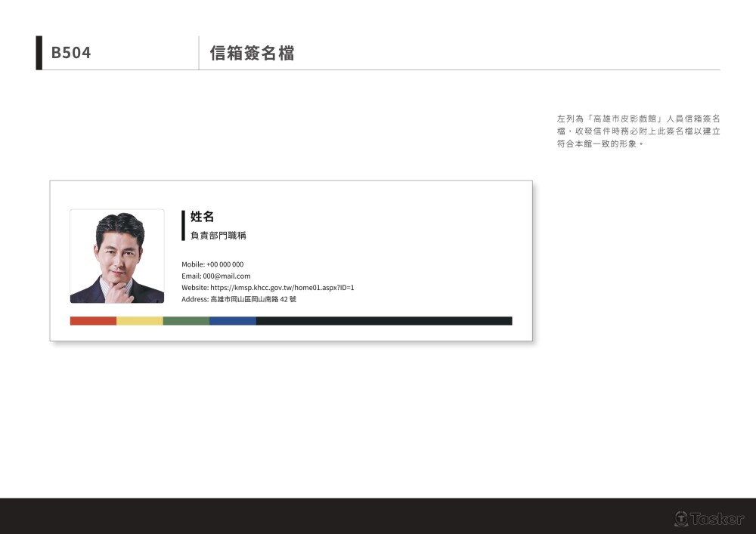This screenshot has width=756, height=534.
Task: Click the dark footer bar
Action: point(340,516)
